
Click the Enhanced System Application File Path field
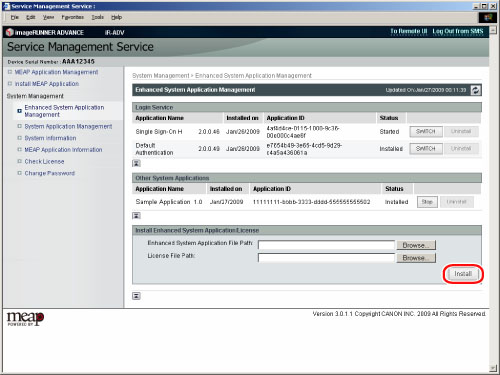point(326,245)
